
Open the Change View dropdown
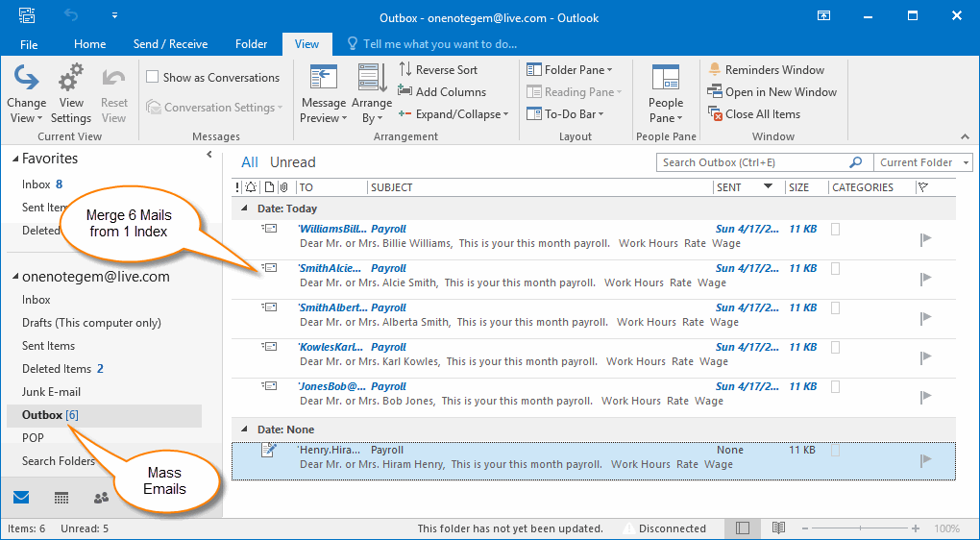point(26,94)
